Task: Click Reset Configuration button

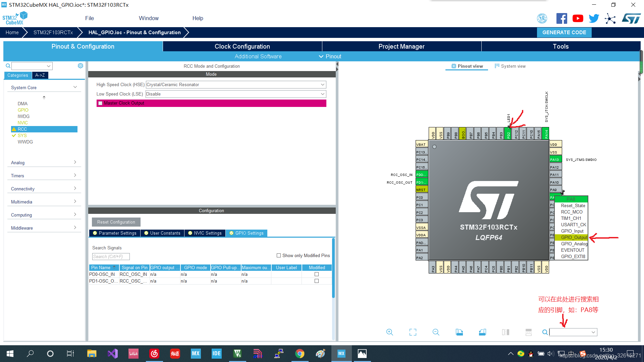Action: tap(116, 222)
